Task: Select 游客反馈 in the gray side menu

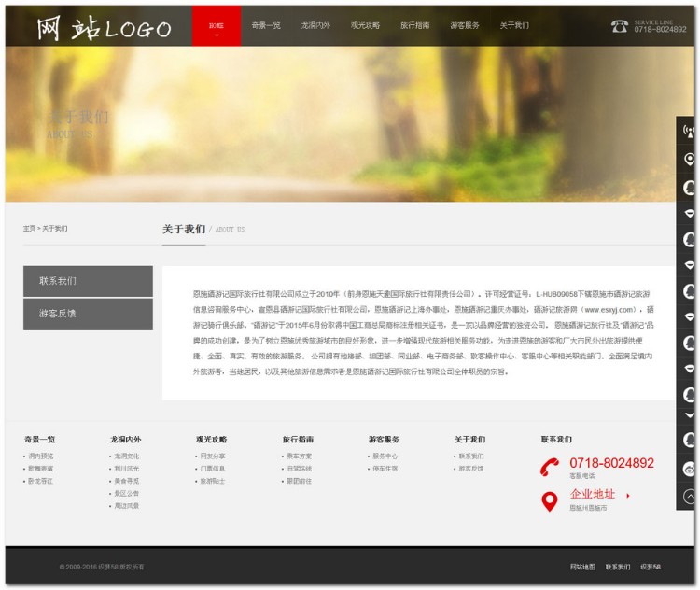Action: [x=88, y=314]
